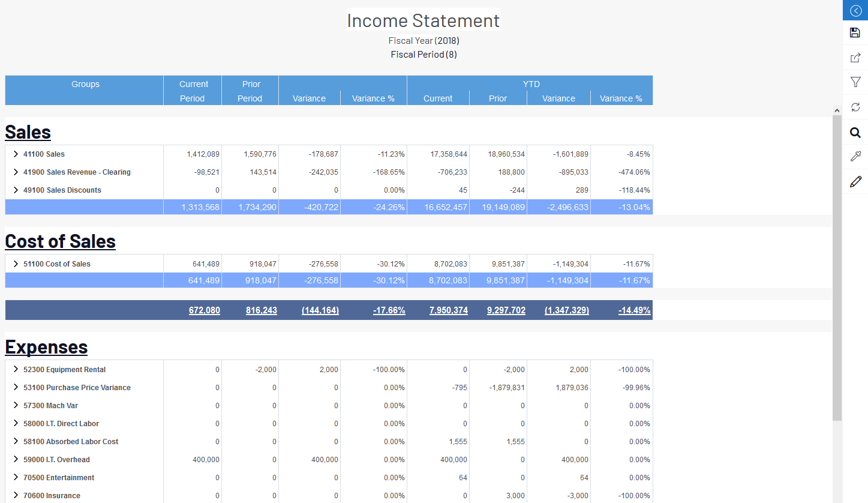The height and width of the screenshot is (503, 868).
Task: Click the save icon
Action: (855, 33)
